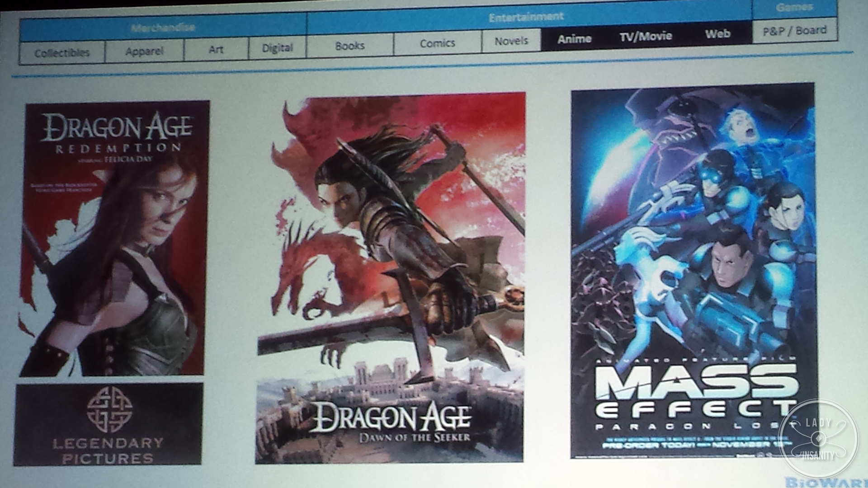868x488 pixels.
Task: Click the Games group header
Action: click(794, 8)
